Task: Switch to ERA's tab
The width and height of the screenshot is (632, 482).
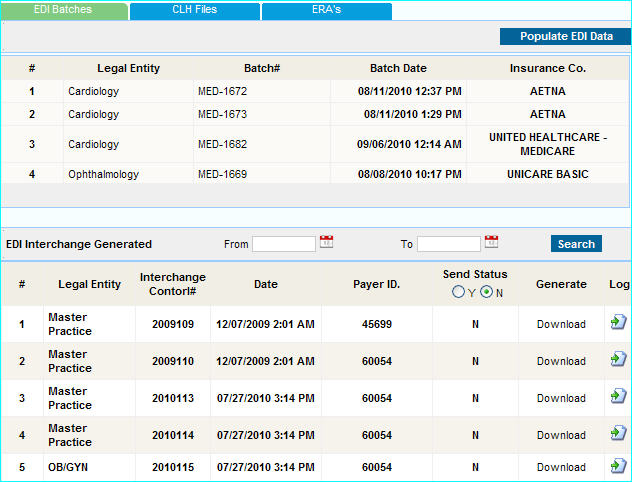Action: tap(326, 10)
